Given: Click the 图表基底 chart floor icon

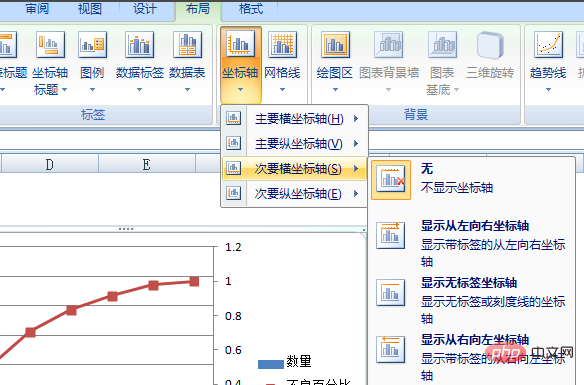Looking at the screenshot, I should point(442,45).
